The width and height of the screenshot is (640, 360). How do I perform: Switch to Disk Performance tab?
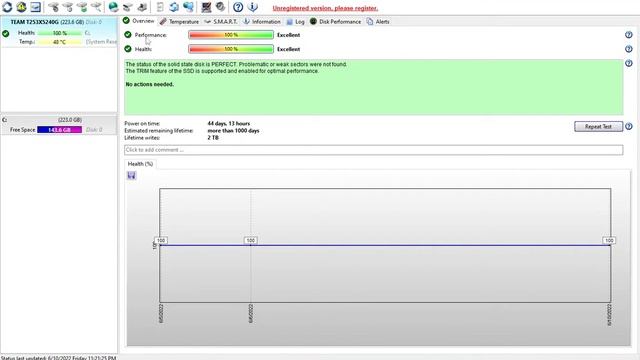tap(336, 22)
